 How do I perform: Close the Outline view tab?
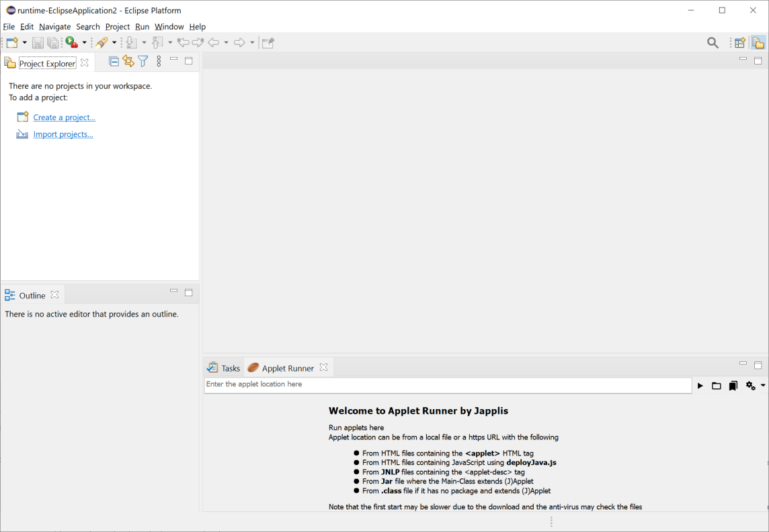[54, 294]
